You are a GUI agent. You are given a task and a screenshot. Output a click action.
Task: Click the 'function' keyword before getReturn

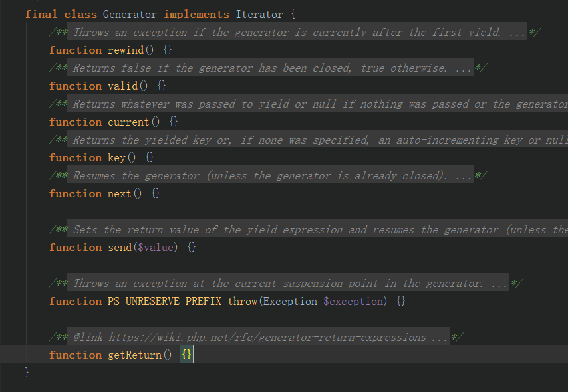[75, 355]
